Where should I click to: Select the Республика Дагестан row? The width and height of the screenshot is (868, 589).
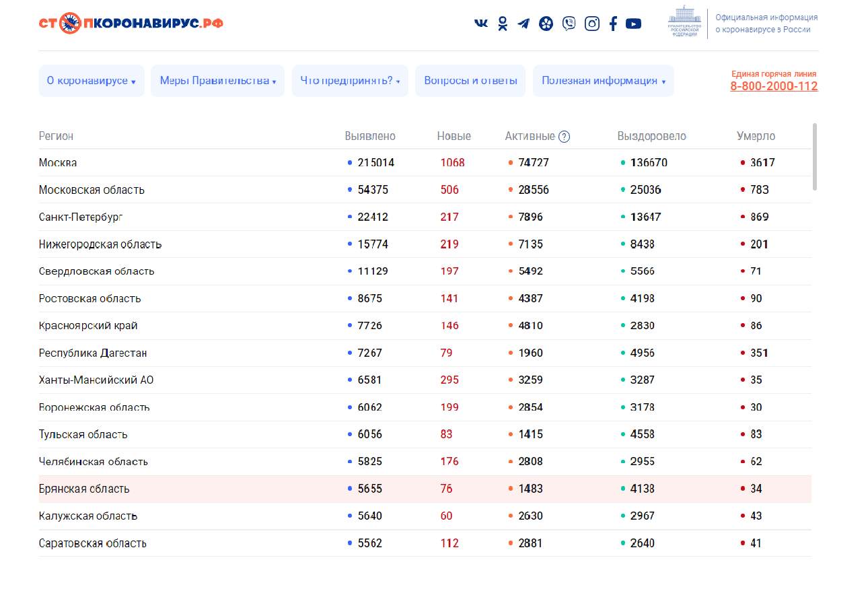point(425,353)
